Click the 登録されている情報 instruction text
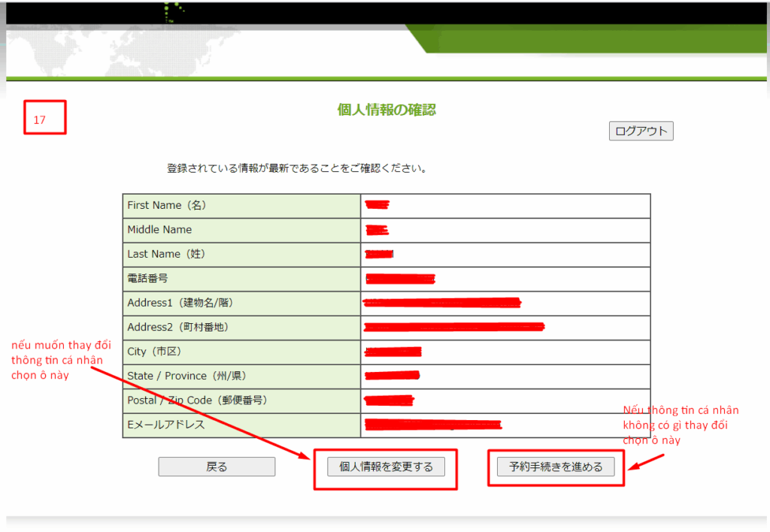 [x=297, y=168]
